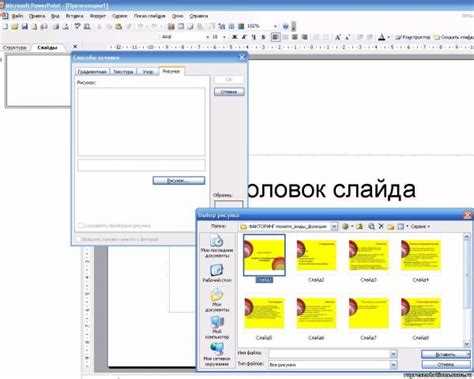Open Мое сетевое окружение in places bar
The image size is (474, 379).
point(217,355)
